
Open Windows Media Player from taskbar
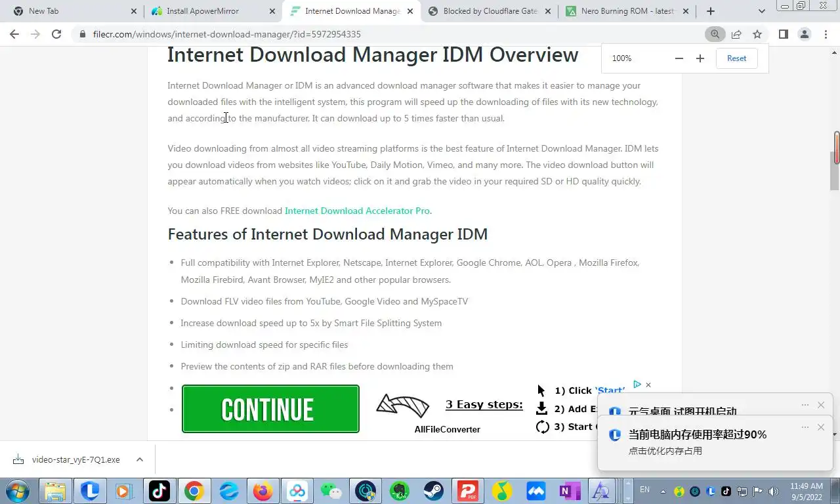tap(123, 491)
